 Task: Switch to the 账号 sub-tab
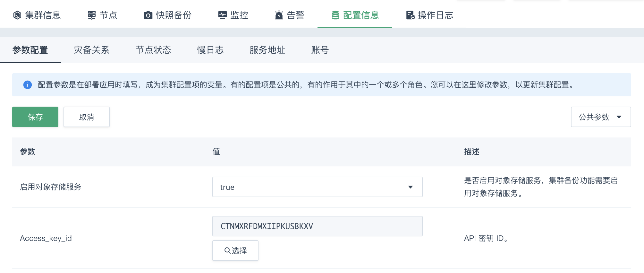pos(320,50)
